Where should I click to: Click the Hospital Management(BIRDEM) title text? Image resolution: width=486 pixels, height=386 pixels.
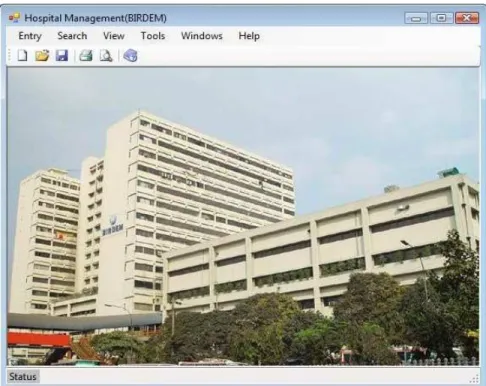click(x=96, y=18)
